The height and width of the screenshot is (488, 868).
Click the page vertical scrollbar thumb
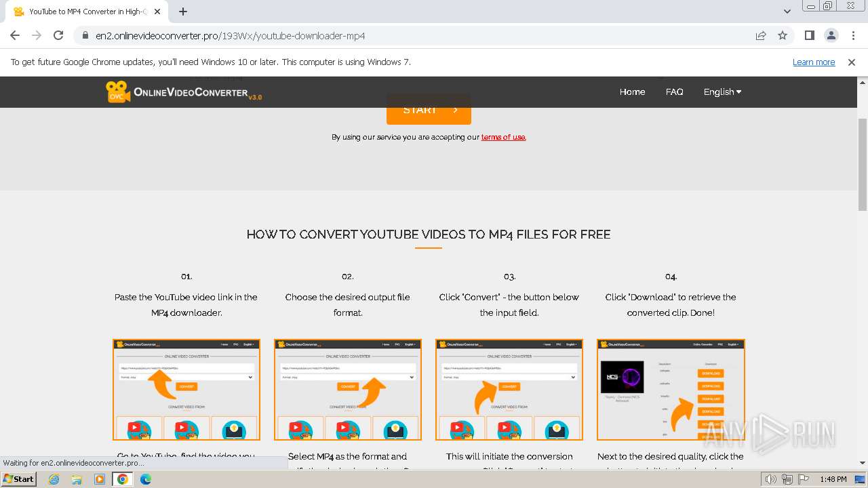[862, 165]
